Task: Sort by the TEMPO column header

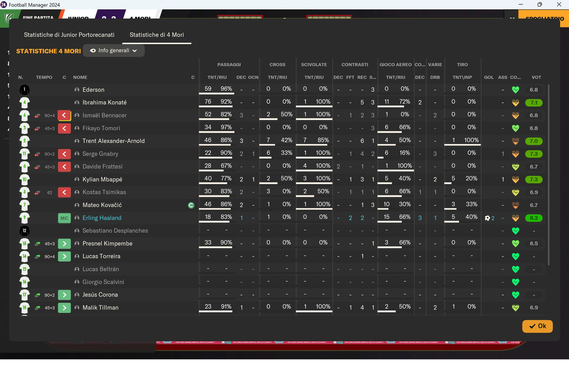Action: [x=44, y=77]
